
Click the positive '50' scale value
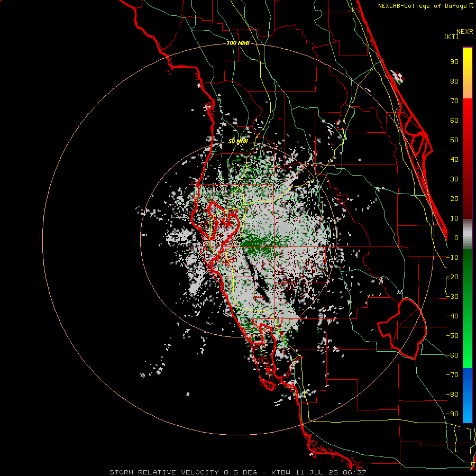454,140
